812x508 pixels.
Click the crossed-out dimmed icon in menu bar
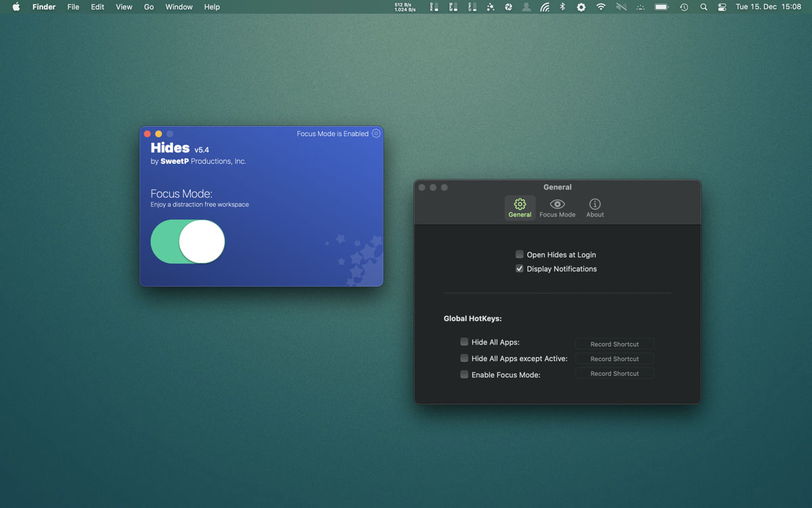point(621,7)
